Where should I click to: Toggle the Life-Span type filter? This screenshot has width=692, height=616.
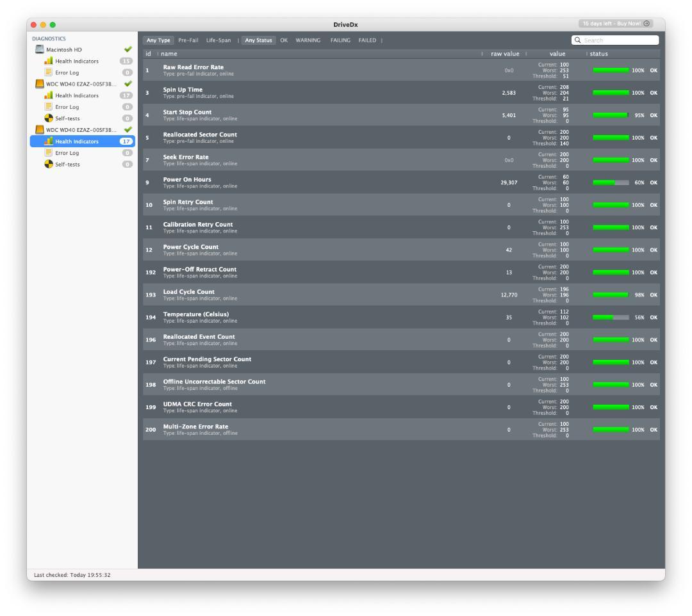tap(218, 40)
